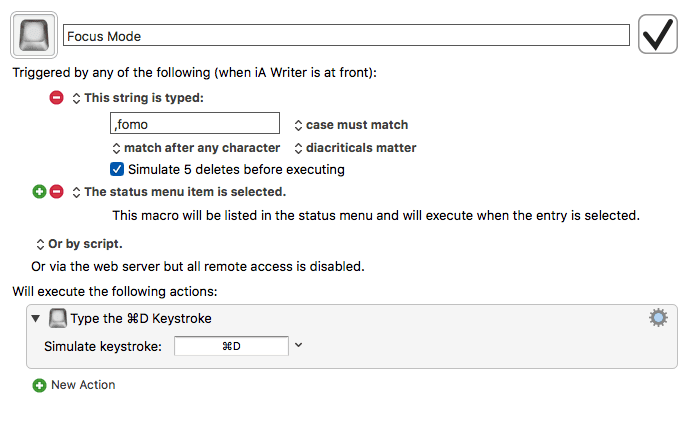Remove the typed string trigger with the red minus
The height and width of the screenshot is (429, 690).
(56, 97)
